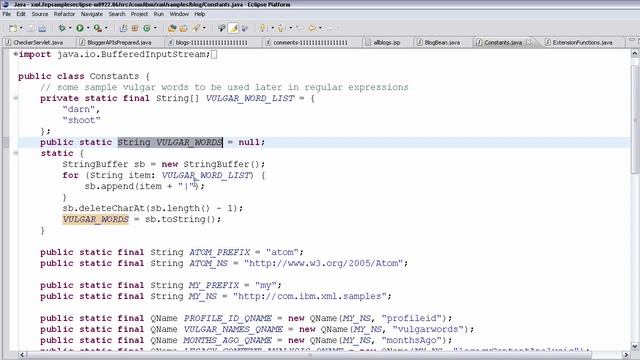
Task: Run the program with green play icon
Action: coord(80,28)
